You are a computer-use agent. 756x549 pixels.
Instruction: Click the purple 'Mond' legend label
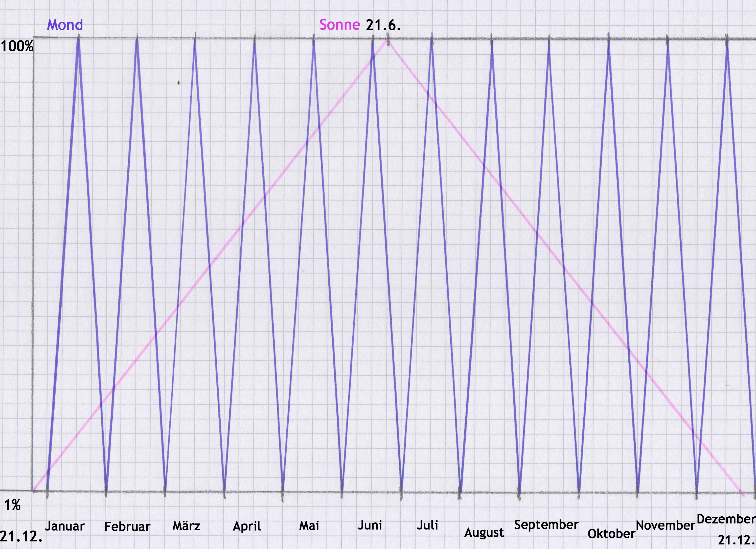pyautogui.click(x=65, y=25)
